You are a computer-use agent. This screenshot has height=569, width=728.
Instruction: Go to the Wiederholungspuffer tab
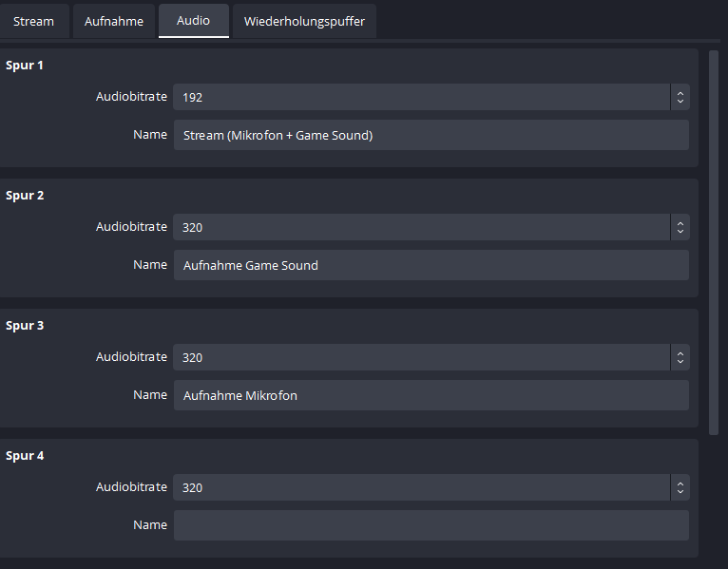pos(304,21)
